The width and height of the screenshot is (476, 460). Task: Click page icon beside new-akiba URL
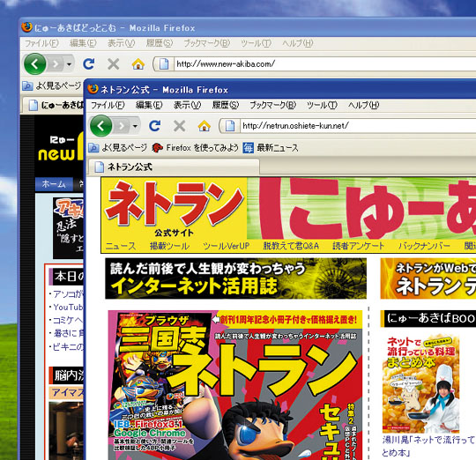pos(164,63)
